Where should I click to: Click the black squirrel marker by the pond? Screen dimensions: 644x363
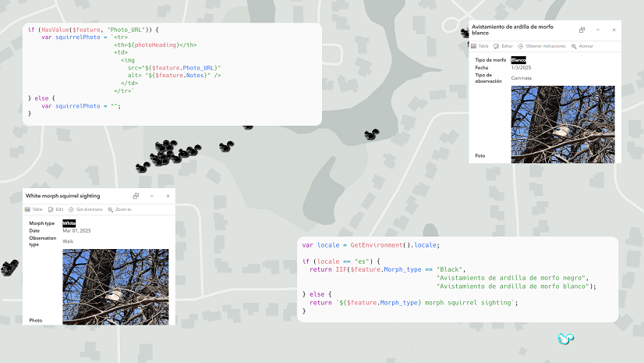[x=372, y=134]
